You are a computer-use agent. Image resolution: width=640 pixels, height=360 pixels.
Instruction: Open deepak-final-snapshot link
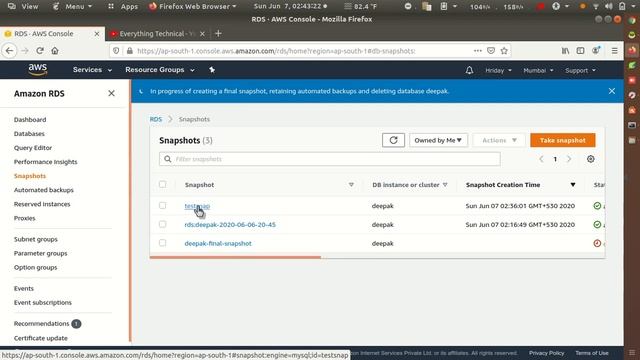(218, 243)
